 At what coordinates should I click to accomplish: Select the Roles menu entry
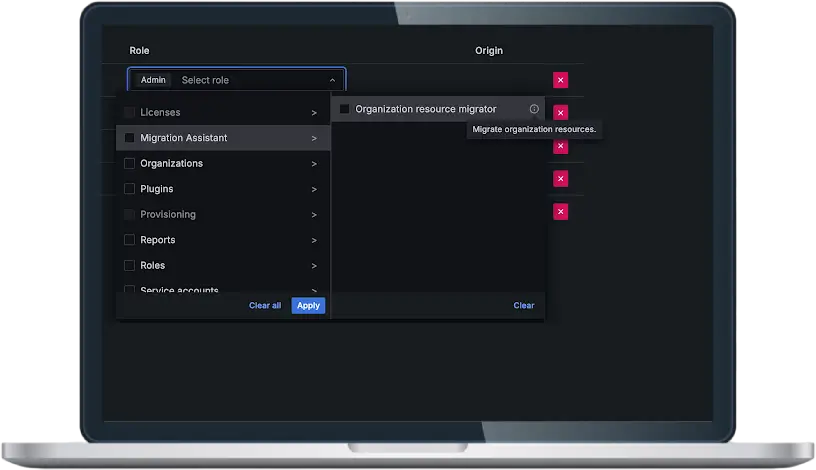(223, 265)
